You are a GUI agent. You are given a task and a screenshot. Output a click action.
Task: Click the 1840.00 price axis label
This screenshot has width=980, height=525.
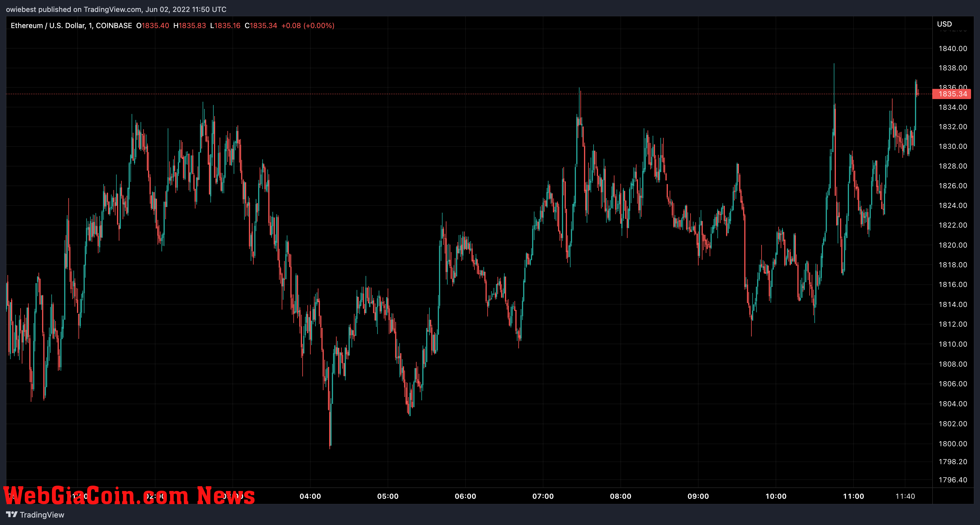pos(953,48)
